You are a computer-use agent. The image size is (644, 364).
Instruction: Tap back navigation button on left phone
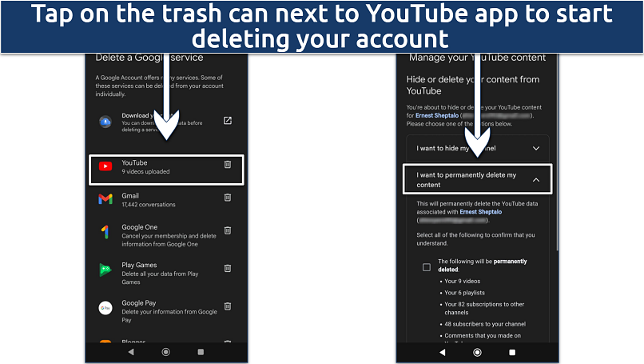point(131,352)
